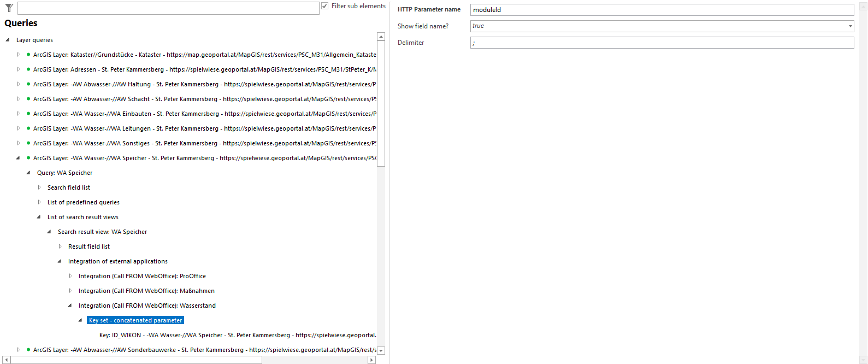The width and height of the screenshot is (868, 364).
Task: Click green status dot of AW Schacht layer
Action: coord(28,99)
